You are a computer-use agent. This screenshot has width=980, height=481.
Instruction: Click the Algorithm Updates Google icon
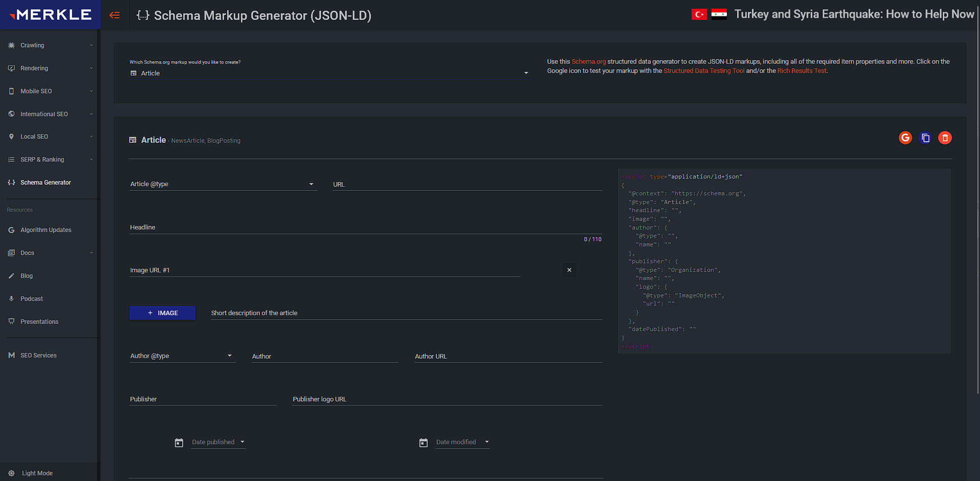coord(11,230)
